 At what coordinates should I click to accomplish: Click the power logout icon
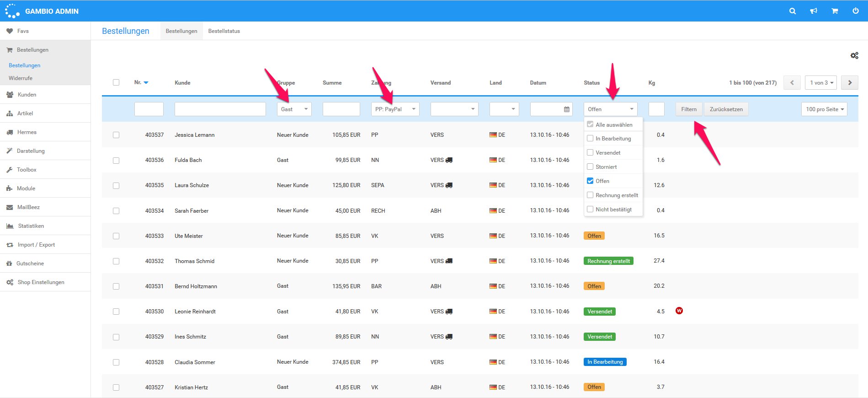856,11
